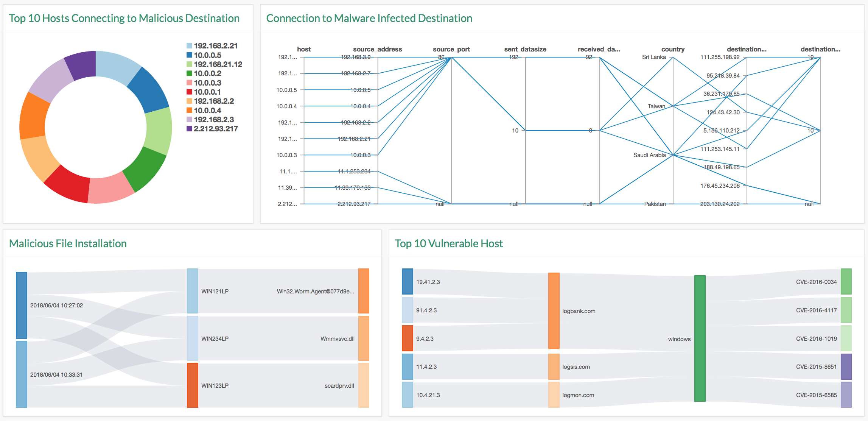Open Top 10 Hosts Connecting dashboard title
This screenshot has width=868, height=421.
[124, 18]
